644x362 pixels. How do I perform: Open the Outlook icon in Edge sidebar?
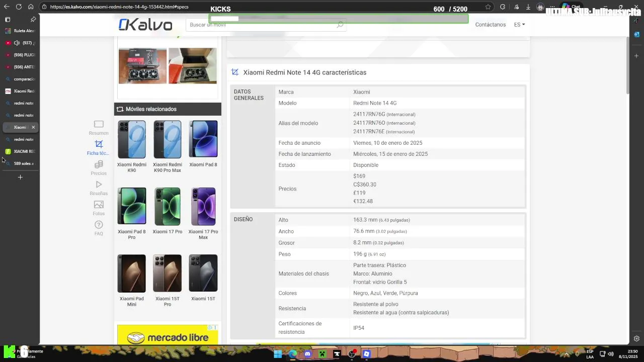[x=636, y=34]
